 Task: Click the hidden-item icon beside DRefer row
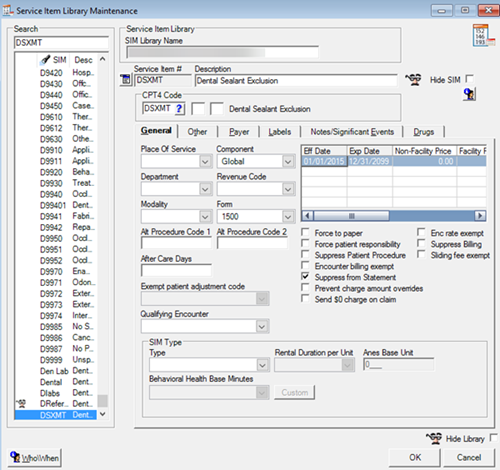[x=21, y=404]
